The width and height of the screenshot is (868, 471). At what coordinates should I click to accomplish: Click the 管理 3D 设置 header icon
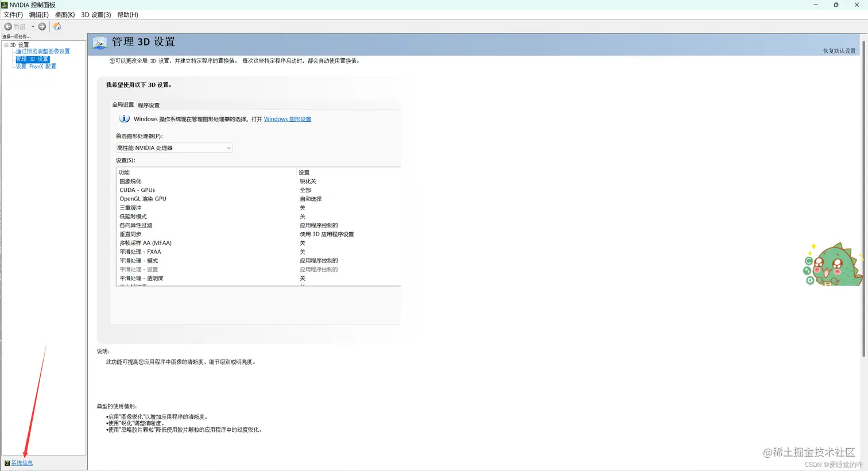tap(100, 43)
